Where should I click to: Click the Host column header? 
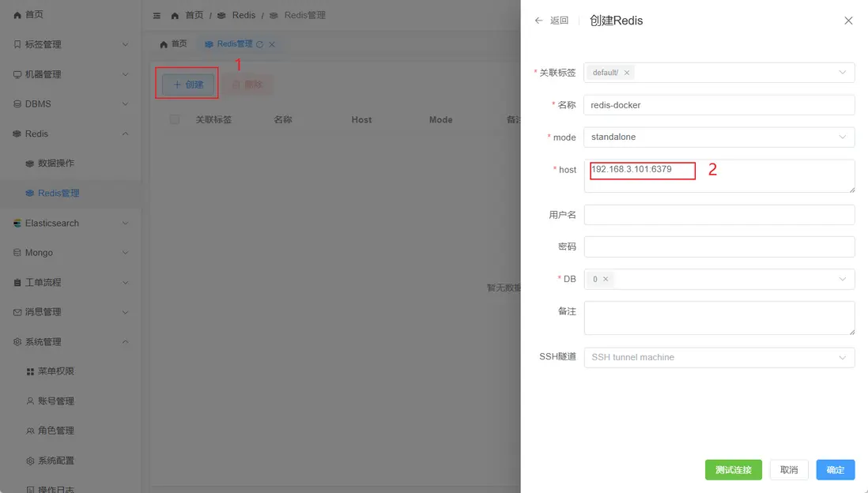[361, 119]
